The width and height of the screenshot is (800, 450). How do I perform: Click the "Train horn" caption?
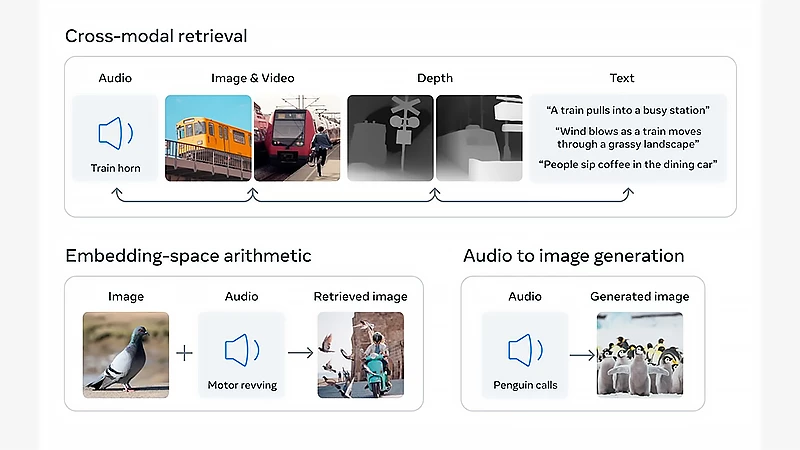click(115, 168)
